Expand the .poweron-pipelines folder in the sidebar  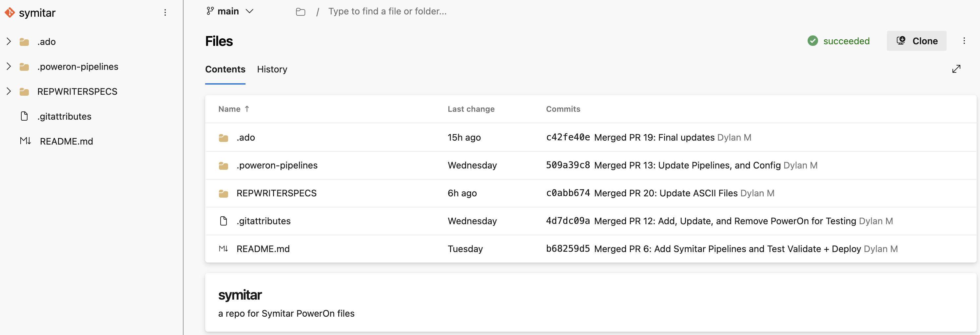[9, 66]
